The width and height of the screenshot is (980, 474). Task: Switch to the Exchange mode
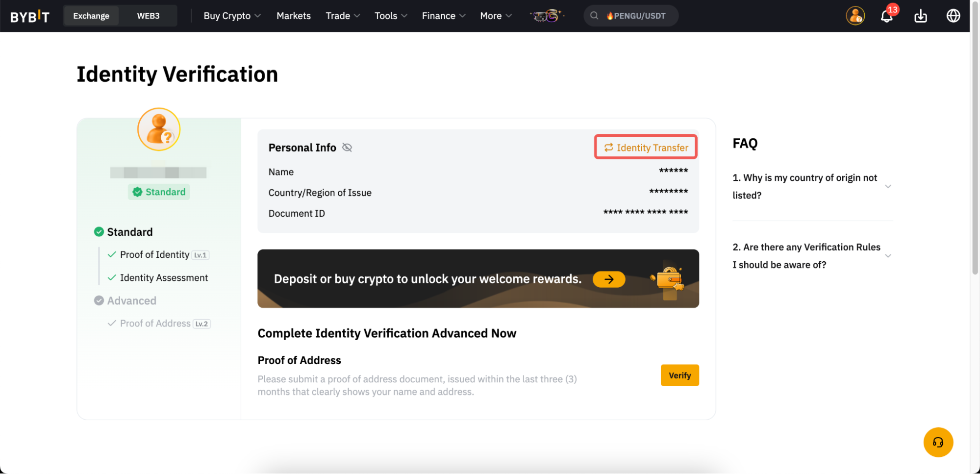pos(91,16)
